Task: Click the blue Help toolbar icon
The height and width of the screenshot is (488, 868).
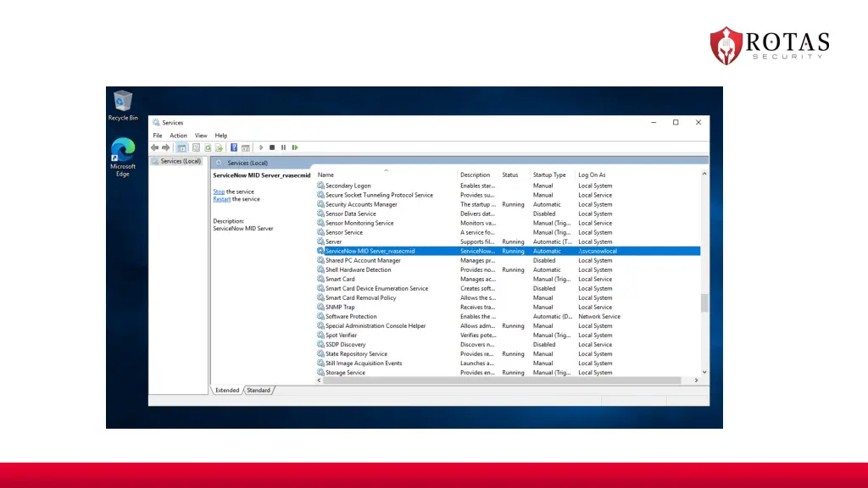Action: (x=234, y=147)
